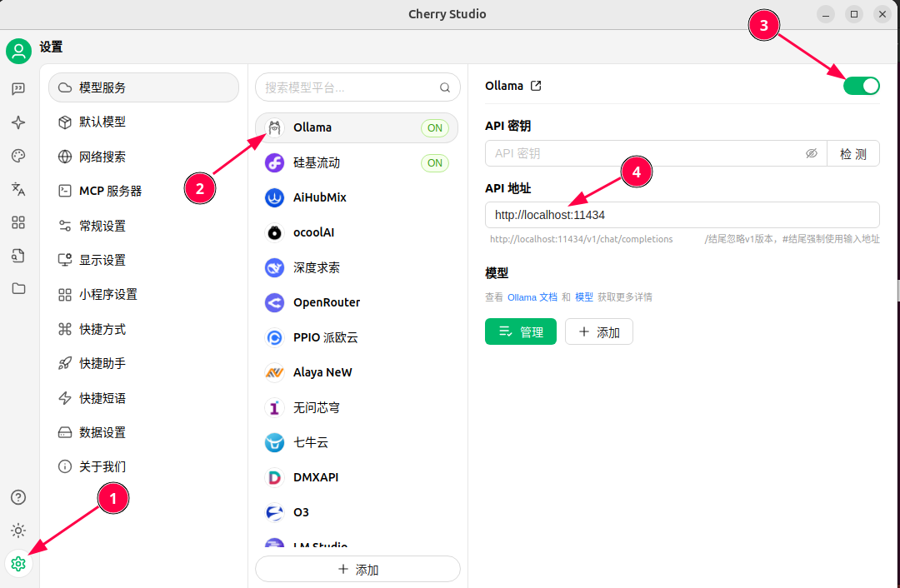
Task: Open 网络搜索 settings section
Action: (143, 157)
